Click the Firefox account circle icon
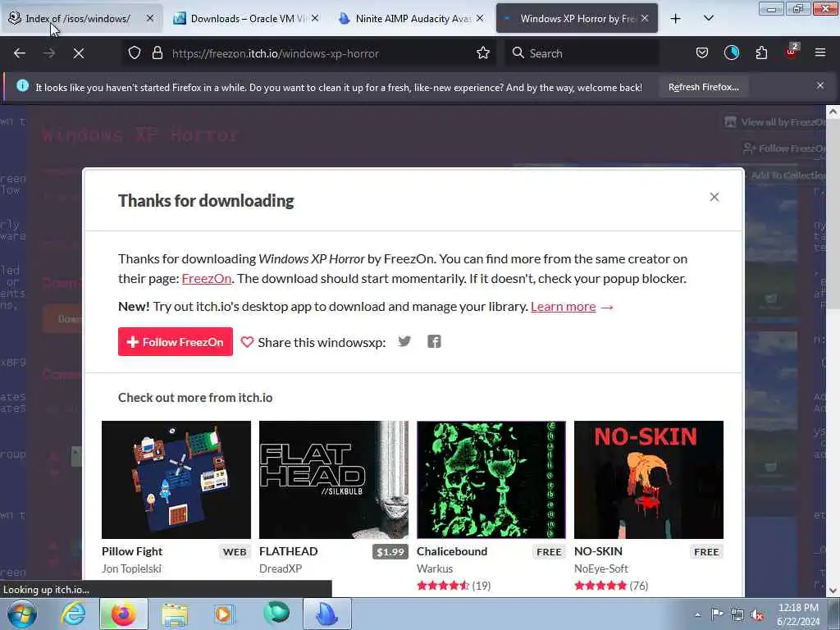The width and height of the screenshot is (840, 630). 732,53
